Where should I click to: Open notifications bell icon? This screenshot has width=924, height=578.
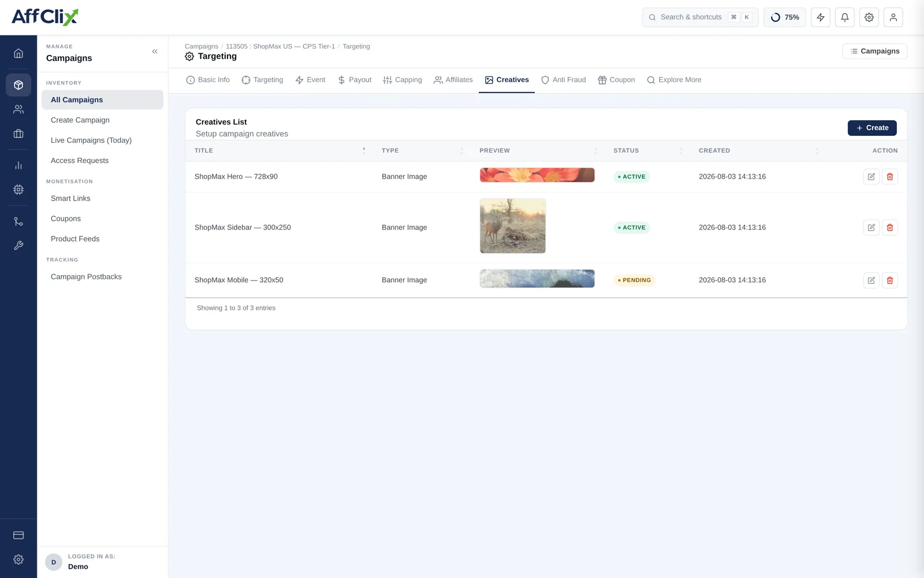[845, 17]
